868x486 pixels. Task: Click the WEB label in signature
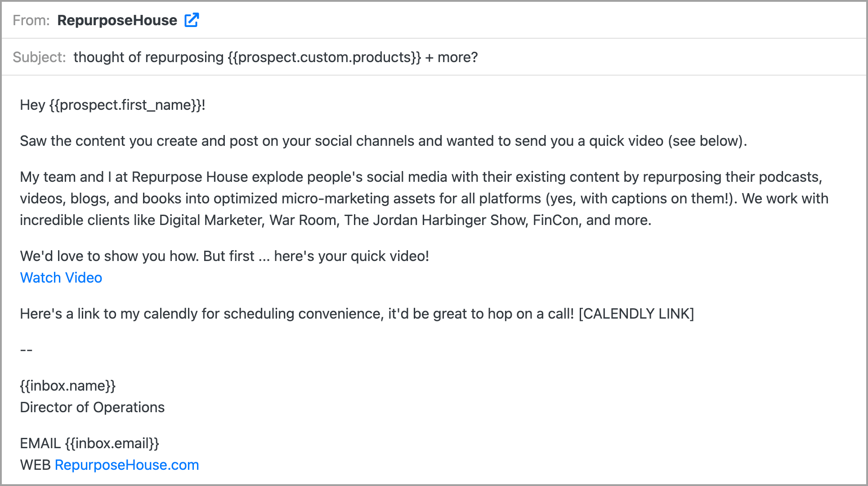click(35, 465)
